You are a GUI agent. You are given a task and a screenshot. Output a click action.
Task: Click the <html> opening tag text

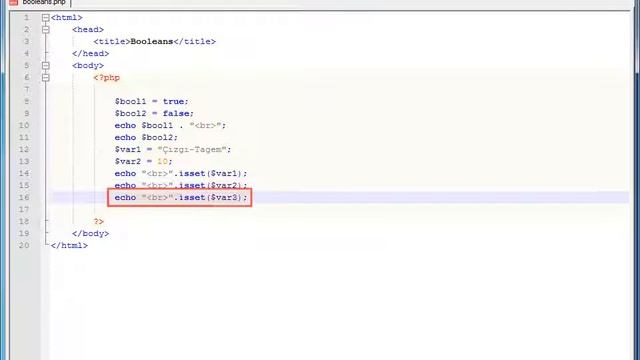[x=67, y=18]
